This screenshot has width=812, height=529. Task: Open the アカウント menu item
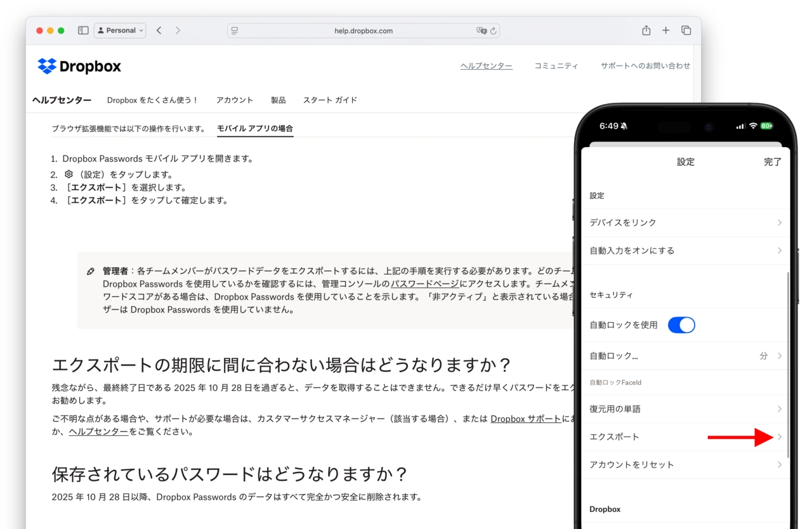(x=234, y=100)
